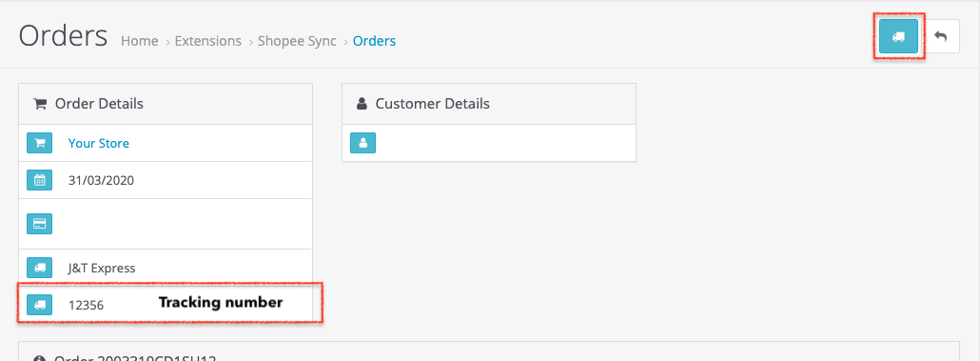Click the truck icon beside tracking number 12356
The width and height of the screenshot is (980, 361).
[39, 305]
